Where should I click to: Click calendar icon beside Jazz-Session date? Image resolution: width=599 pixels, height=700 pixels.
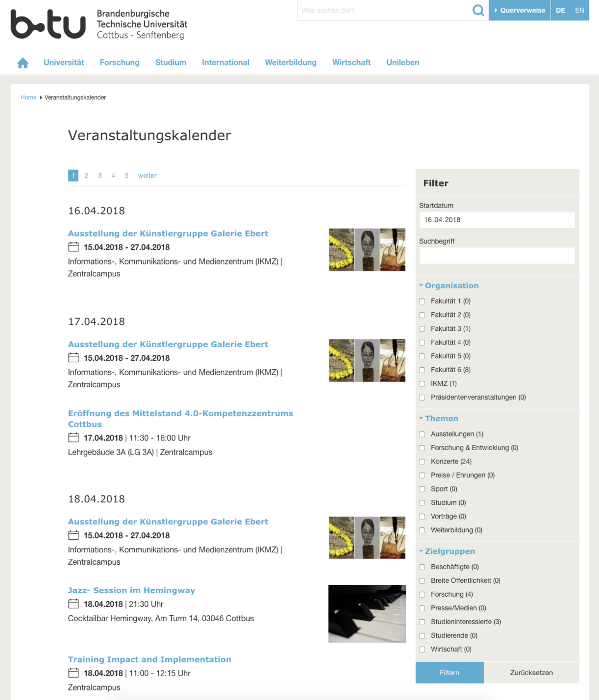coord(73,604)
